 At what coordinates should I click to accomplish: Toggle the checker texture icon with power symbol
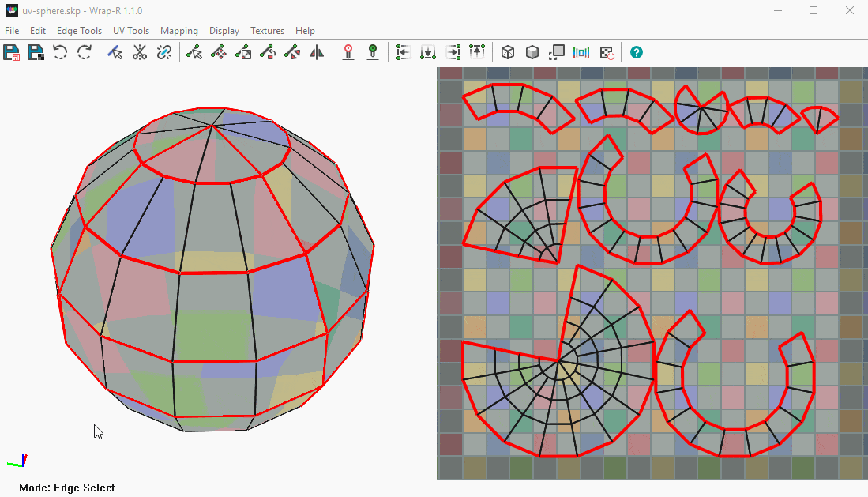click(x=607, y=53)
